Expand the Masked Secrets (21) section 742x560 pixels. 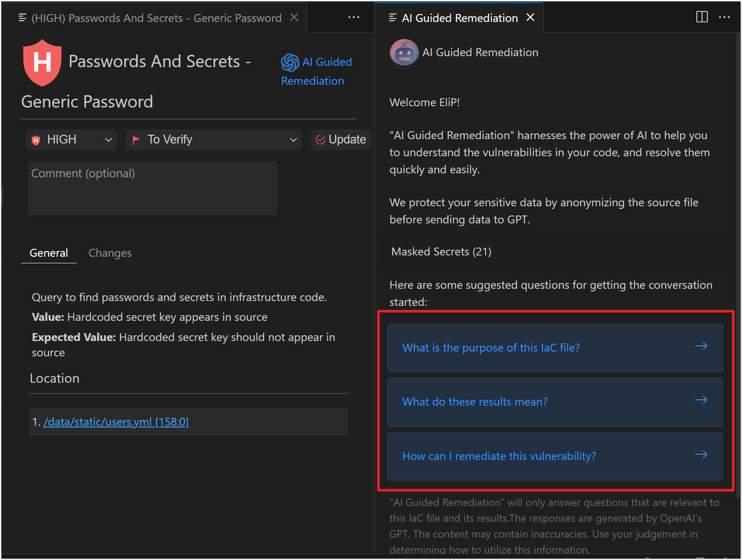(555, 252)
